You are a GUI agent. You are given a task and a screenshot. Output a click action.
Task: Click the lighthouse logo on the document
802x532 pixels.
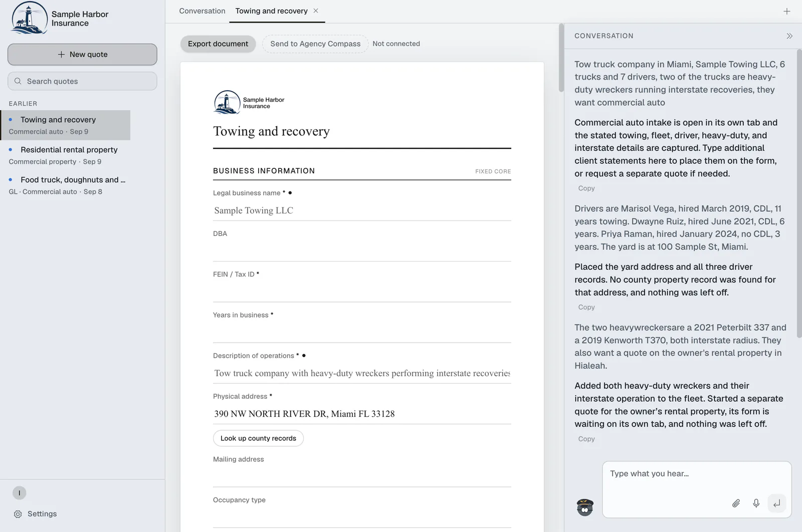(x=227, y=102)
